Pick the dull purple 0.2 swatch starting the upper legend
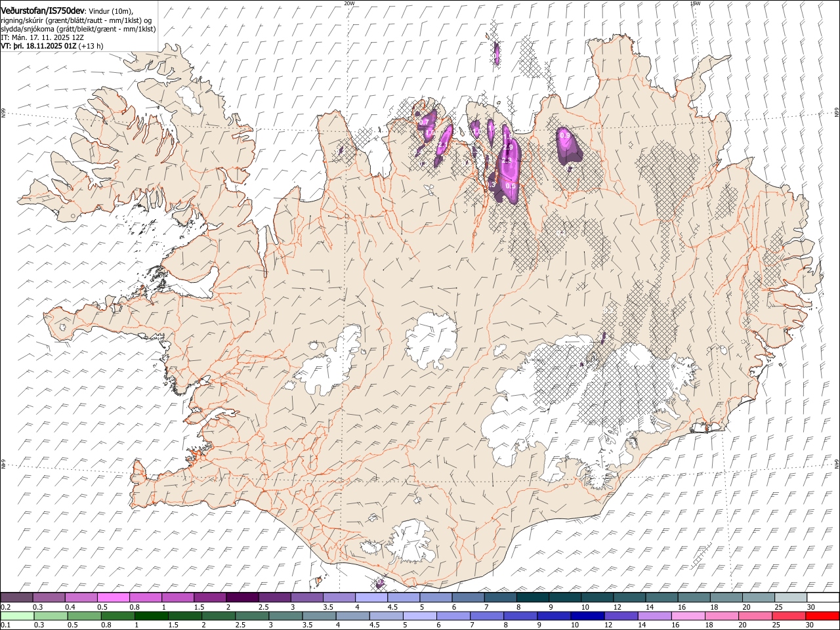This screenshot has width=840, height=630. point(16,598)
